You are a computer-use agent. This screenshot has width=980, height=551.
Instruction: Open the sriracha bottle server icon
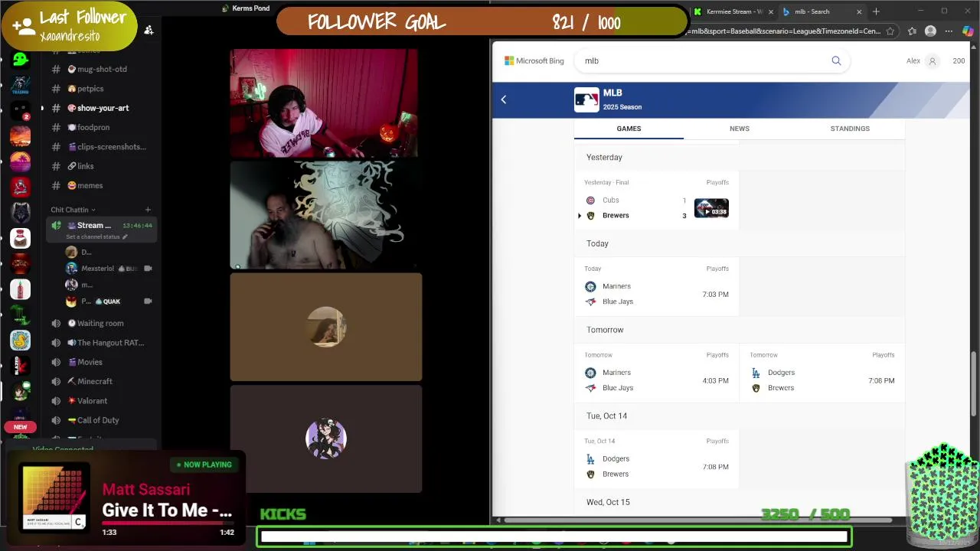(x=21, y=289)
